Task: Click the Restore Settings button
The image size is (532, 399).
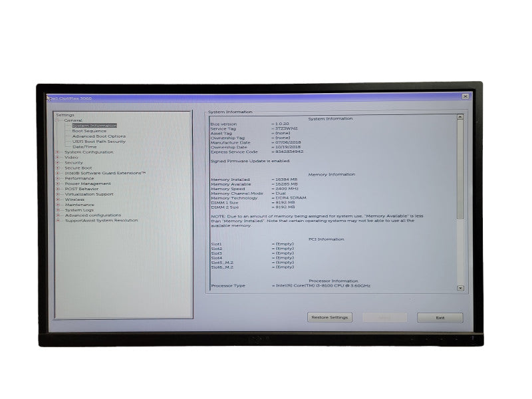Action: pyautogui.click(x=330, y=318)
